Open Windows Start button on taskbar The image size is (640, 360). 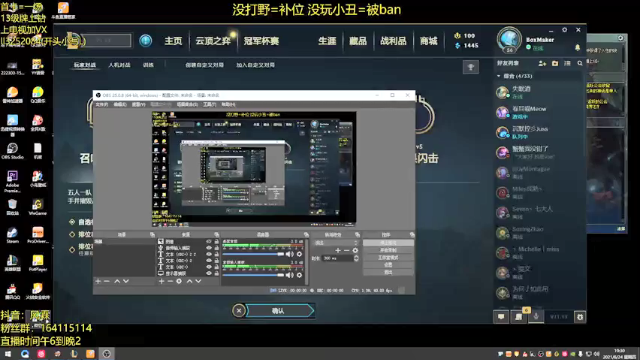point(7,354)
